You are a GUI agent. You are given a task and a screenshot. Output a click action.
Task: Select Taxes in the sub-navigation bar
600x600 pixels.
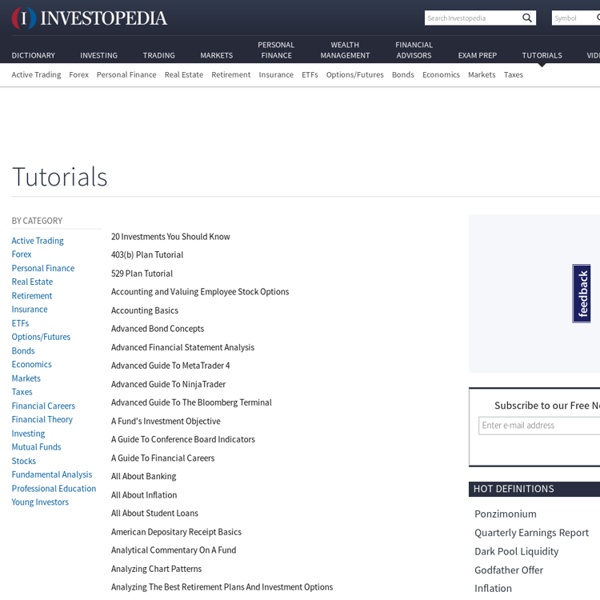pos(513,75)
